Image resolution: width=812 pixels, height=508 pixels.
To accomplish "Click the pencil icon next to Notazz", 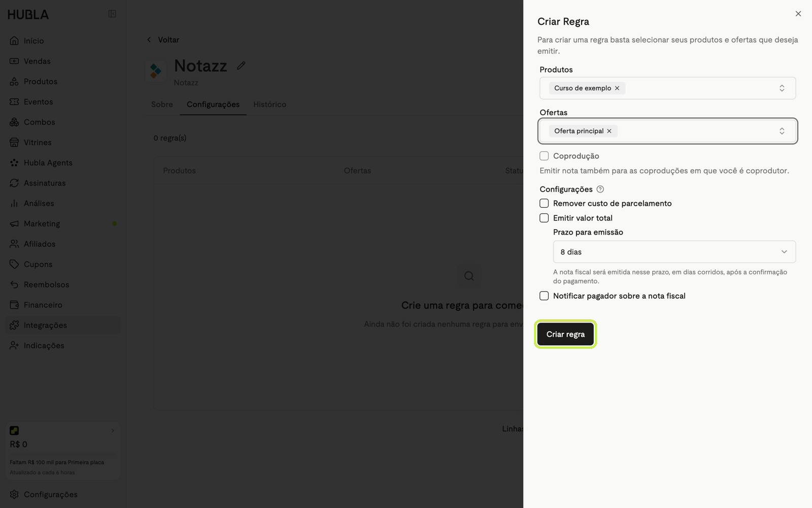I will (x=241, y=66).
